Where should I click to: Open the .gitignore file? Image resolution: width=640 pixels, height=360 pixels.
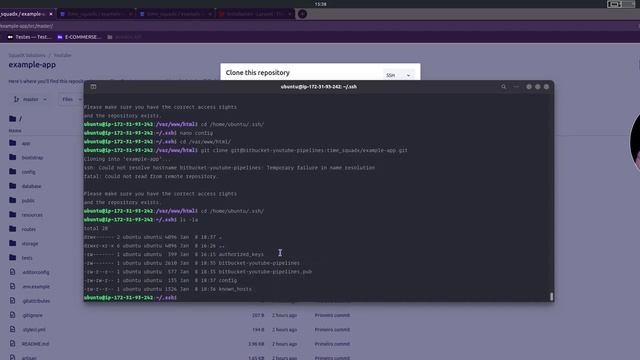pos(32,315)
